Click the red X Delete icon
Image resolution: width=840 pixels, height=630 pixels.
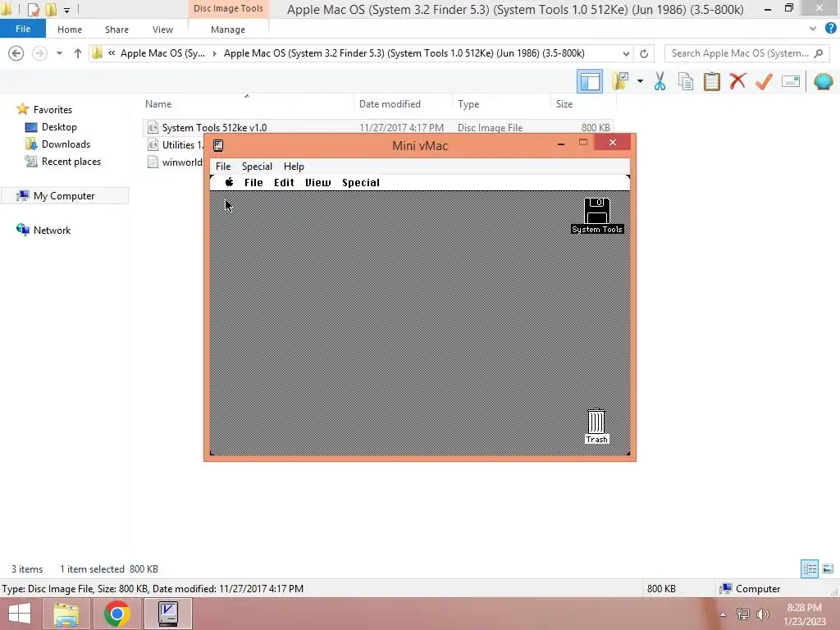tap(737, 81)
